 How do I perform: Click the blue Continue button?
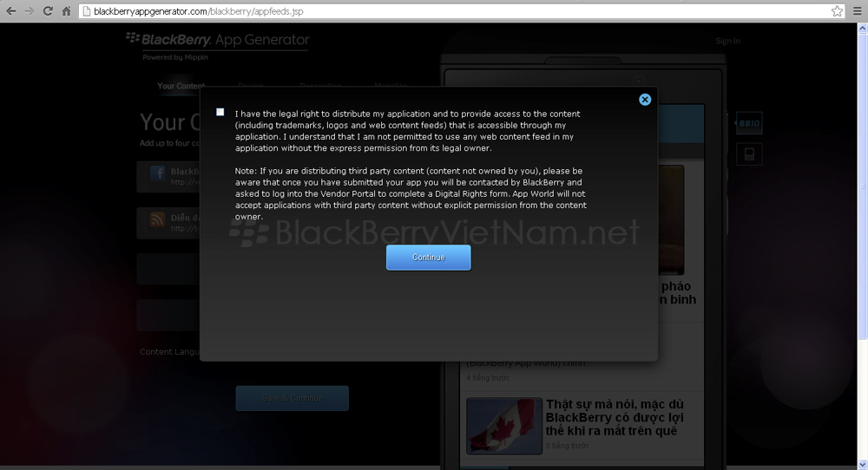(429, 258)
